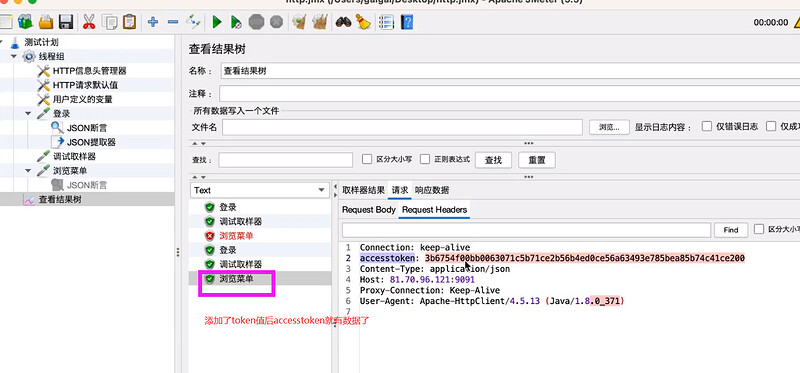Collapse the 线程组 tree node arrow
800x373 pixels.
14,57
